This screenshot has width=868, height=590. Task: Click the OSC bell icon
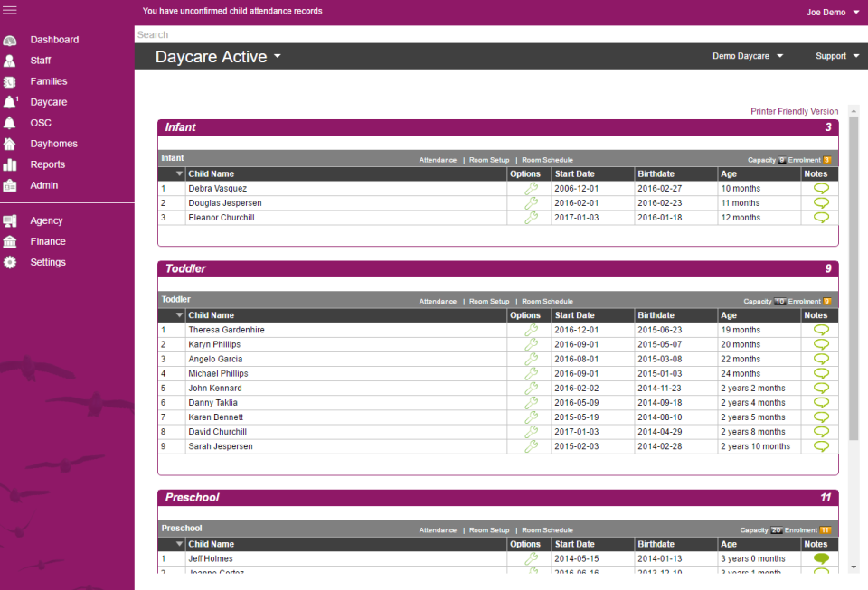tap(9, 123)
